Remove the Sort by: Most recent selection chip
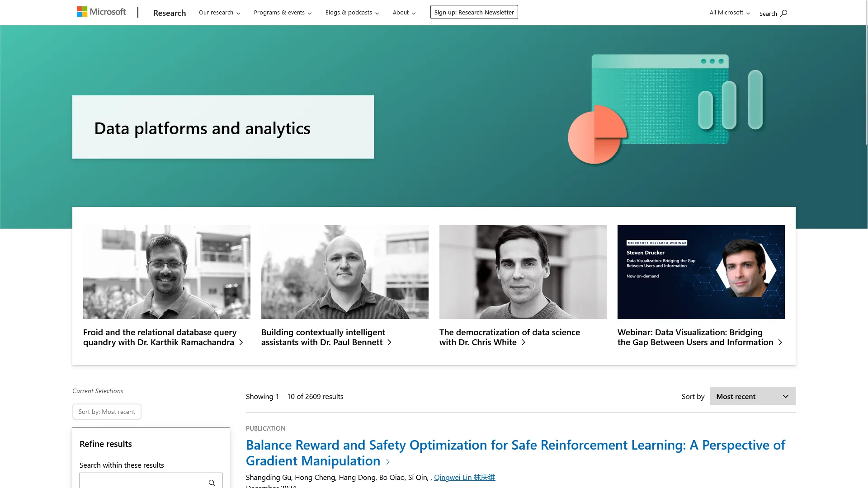The width and height of the screenshot is (868, 488). 107,411
